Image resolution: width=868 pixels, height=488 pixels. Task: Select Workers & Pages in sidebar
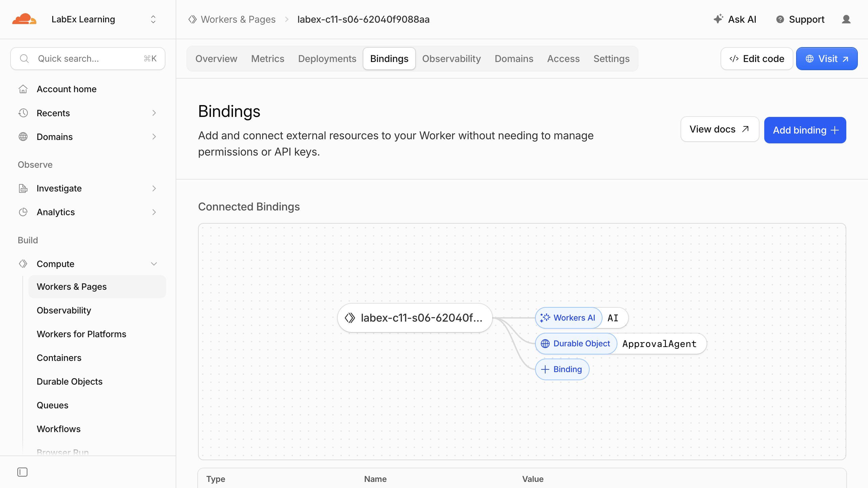pyautogui.click(x=97, y=287)
